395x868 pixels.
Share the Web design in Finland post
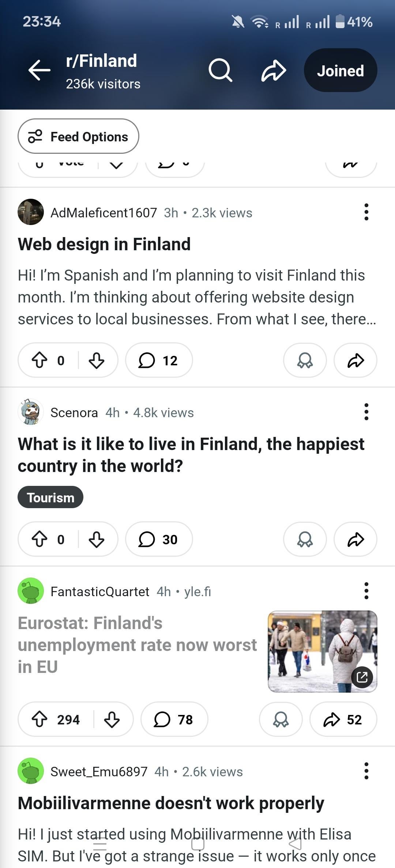[355, 360]
